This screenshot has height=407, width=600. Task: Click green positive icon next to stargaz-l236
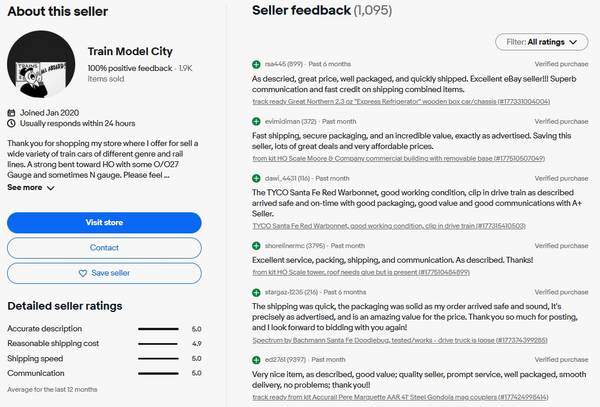(257, 291)
